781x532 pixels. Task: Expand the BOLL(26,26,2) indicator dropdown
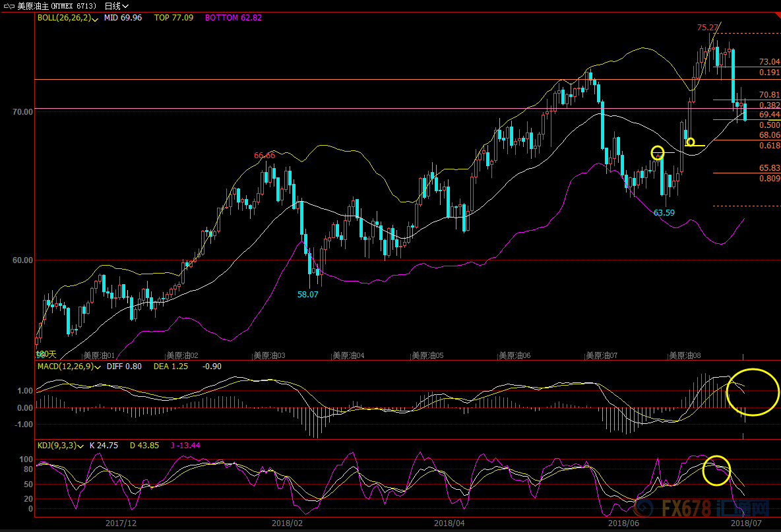pyautogui.click(x=94, y=19)
